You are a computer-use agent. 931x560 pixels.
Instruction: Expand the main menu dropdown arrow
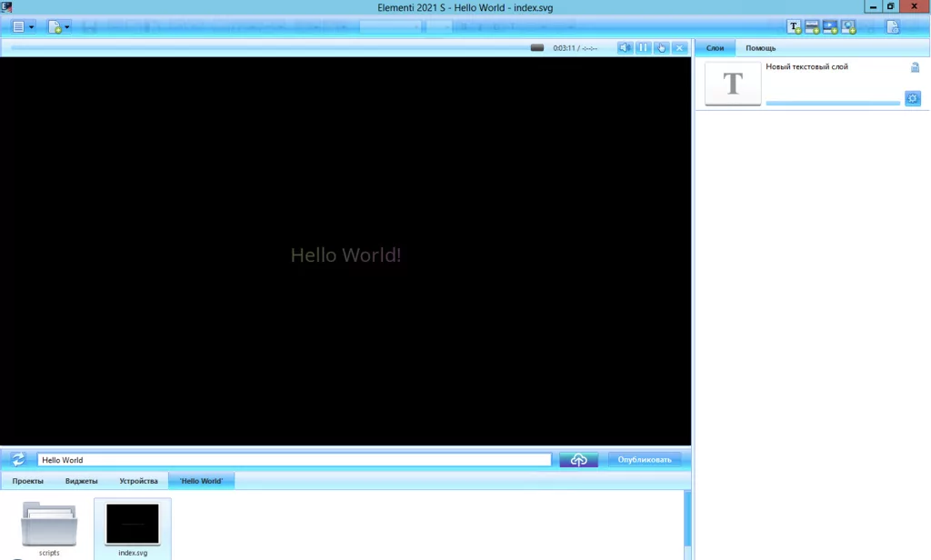coord(32,27)
